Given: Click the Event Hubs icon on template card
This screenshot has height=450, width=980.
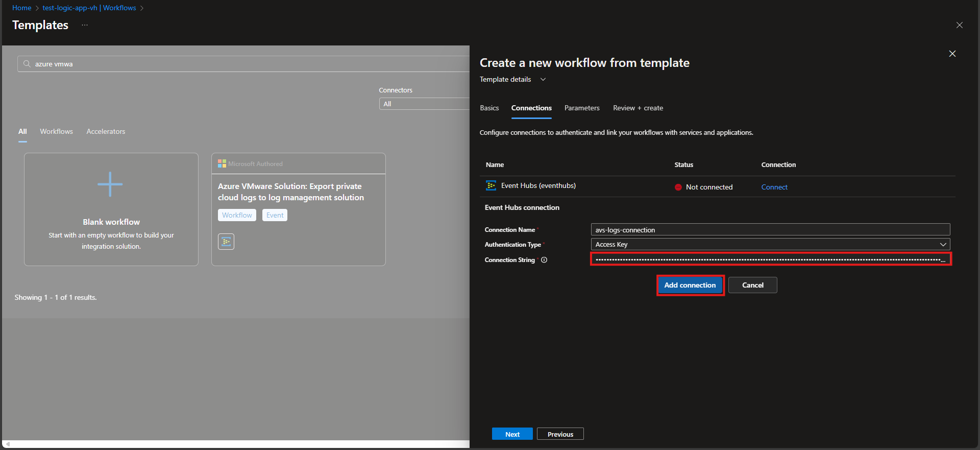Looking at the screenshot, I should [x=226, y=242].
